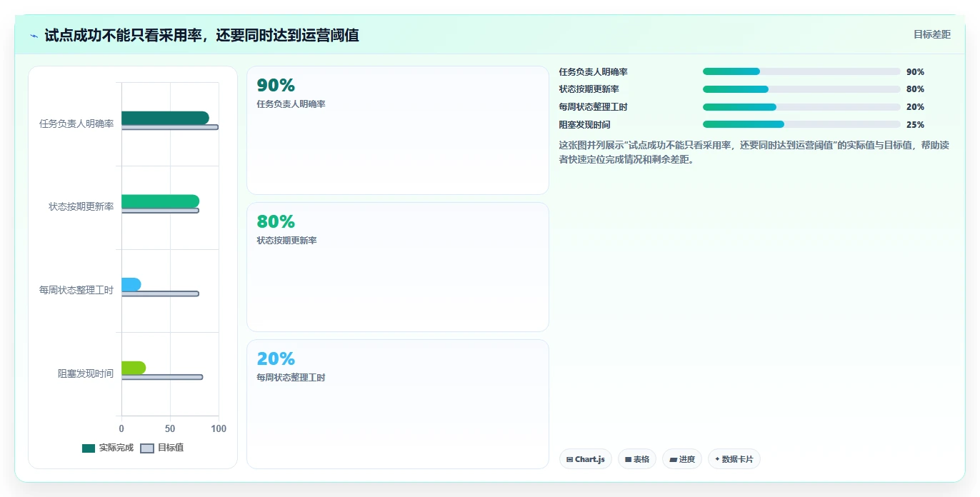
Task: Click the description paragraph starting 这张图并列展示
Action: (754, 152)
